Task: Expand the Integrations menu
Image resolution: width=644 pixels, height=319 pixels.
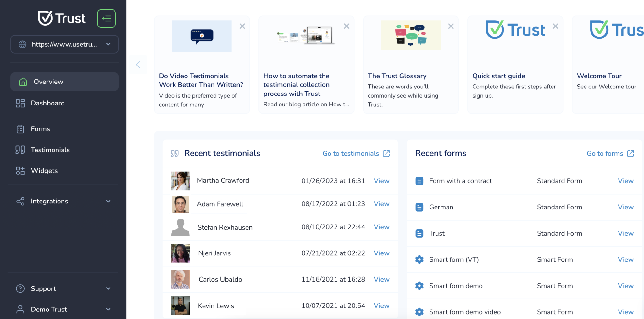Action: 64,201
